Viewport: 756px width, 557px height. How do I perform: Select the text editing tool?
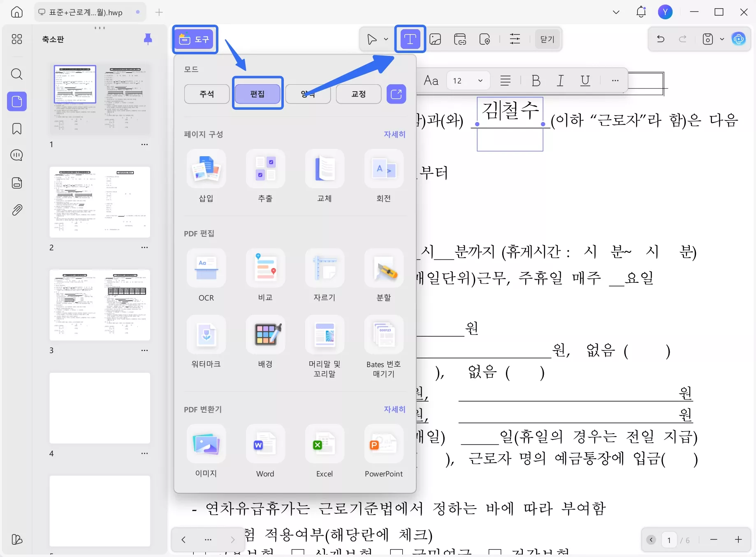tap(410, 39)
